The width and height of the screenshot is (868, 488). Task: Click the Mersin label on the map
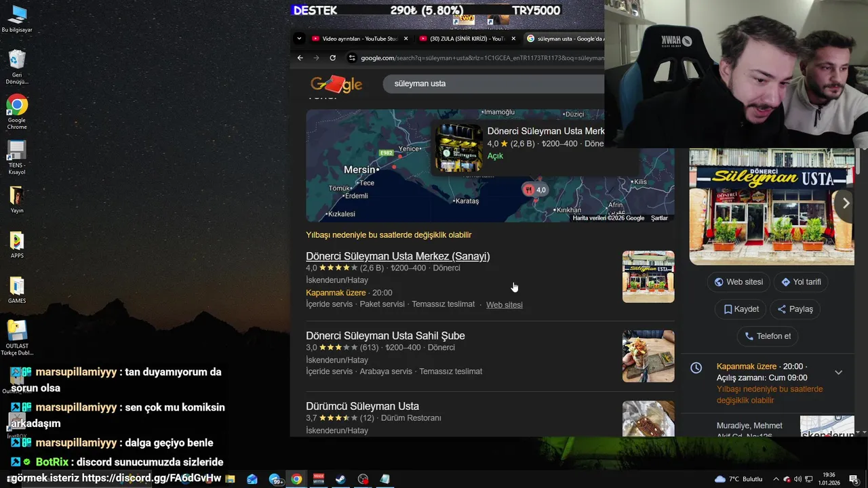coord(359,169)
